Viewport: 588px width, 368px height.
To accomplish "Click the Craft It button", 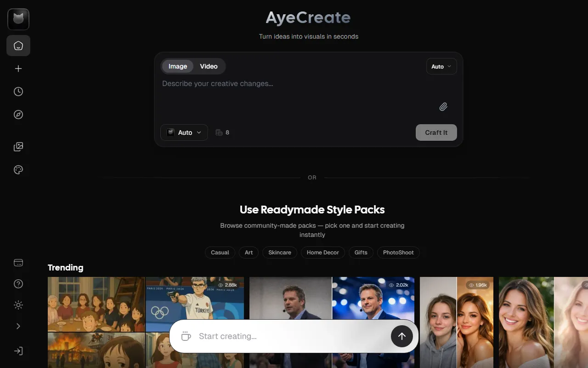I will click(436, 132).
